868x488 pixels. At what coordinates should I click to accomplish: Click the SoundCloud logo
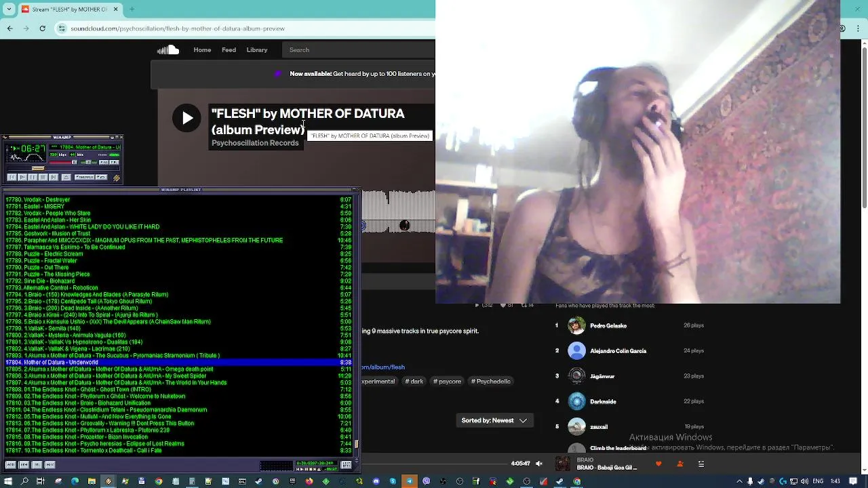pos(168,49)
